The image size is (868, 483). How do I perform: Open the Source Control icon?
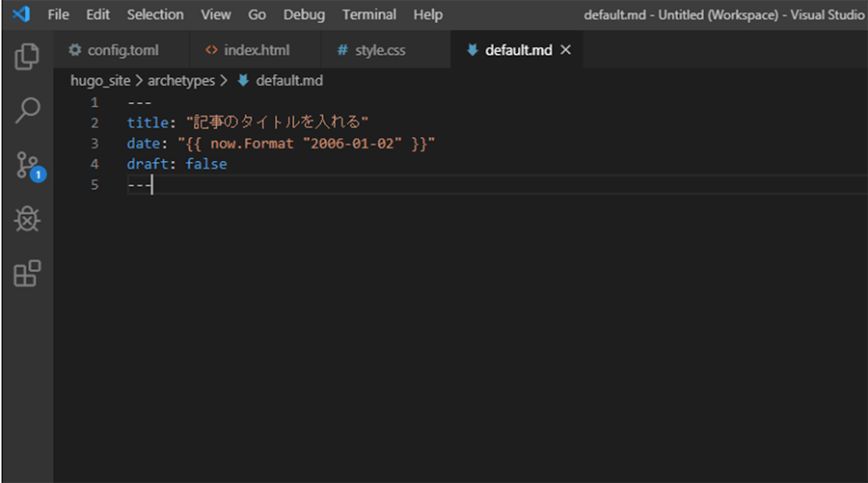pyautogui.click(x=27, y=165)
